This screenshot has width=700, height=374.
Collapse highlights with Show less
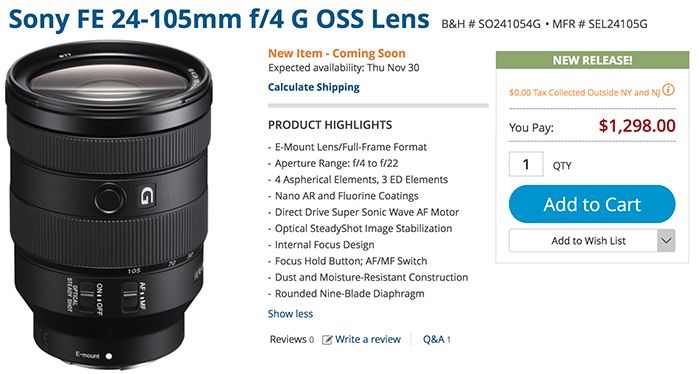point(290,314)
